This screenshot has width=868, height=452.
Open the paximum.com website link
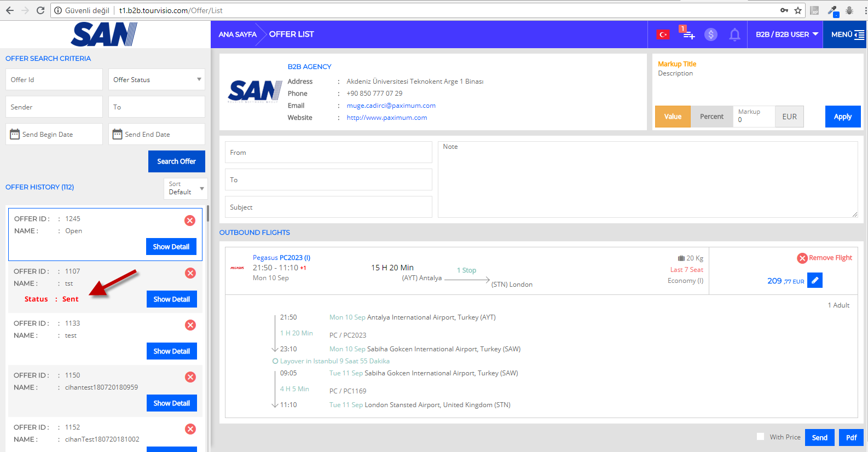point(386,118)
